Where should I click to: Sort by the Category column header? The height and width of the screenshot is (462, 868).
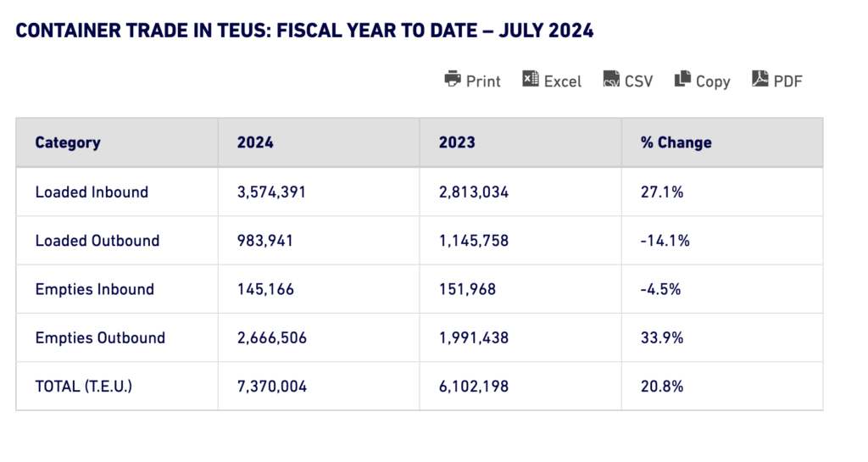point(68,142)
